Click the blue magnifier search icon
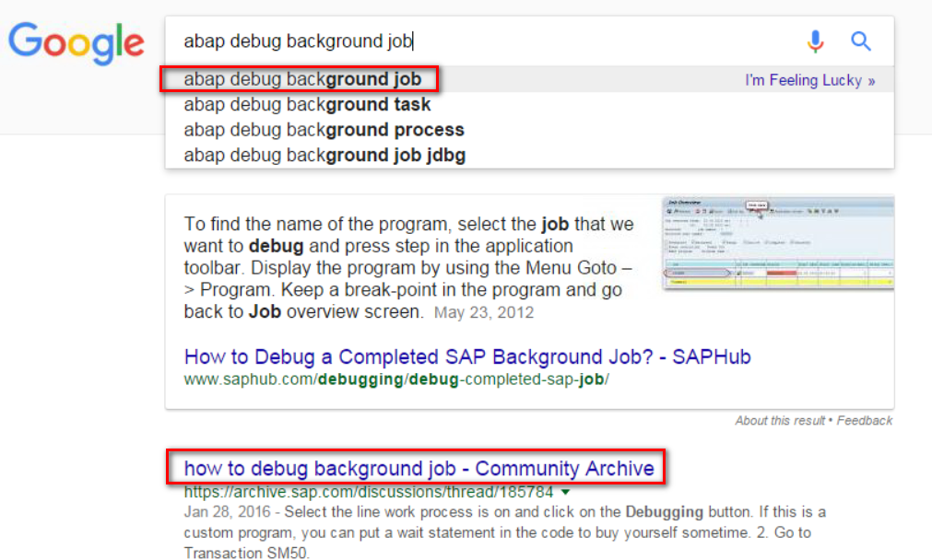 point(861,41)
